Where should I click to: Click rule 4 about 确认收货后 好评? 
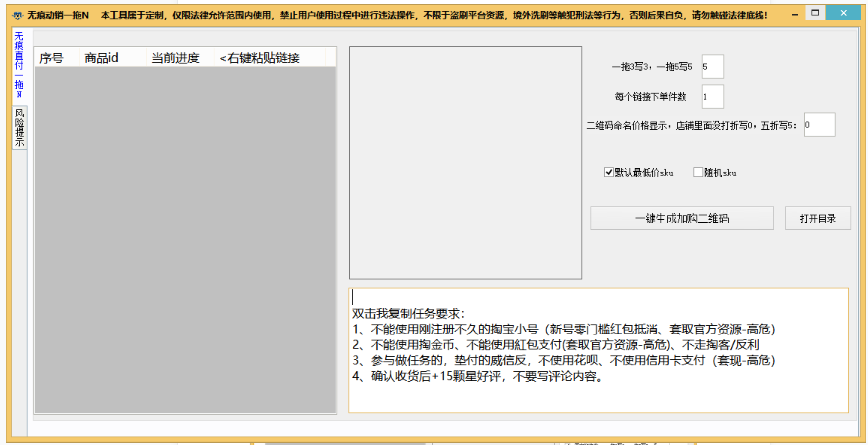tap(478, 376)
